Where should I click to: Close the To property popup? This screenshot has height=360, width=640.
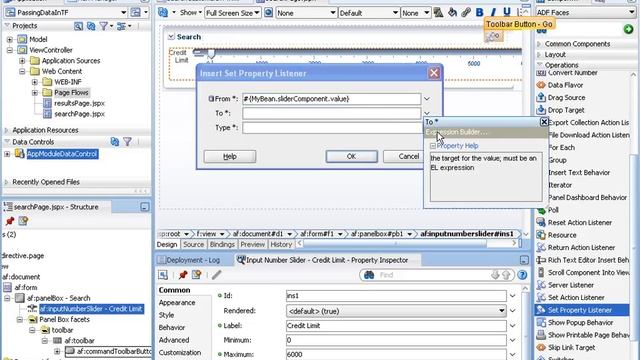tap(544, 122)
